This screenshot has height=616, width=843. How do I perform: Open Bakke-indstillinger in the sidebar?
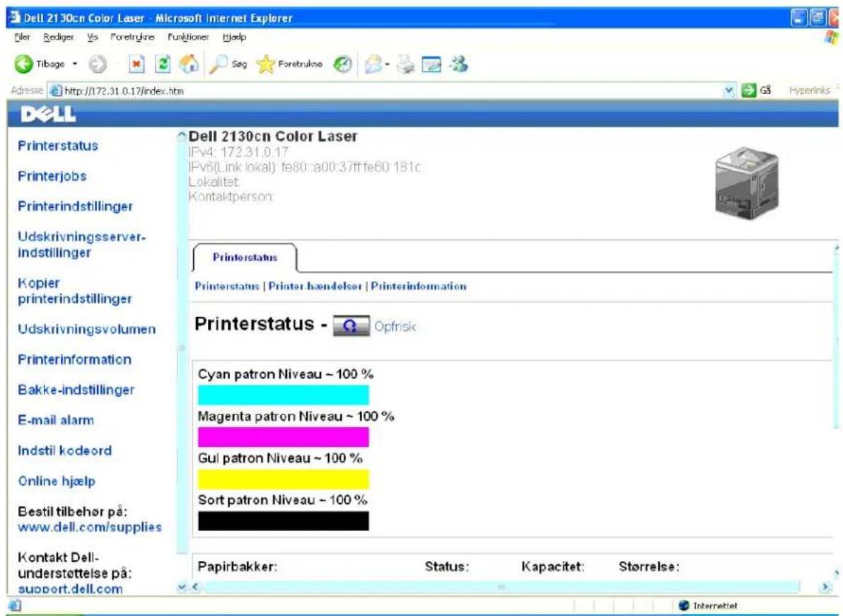76,390
